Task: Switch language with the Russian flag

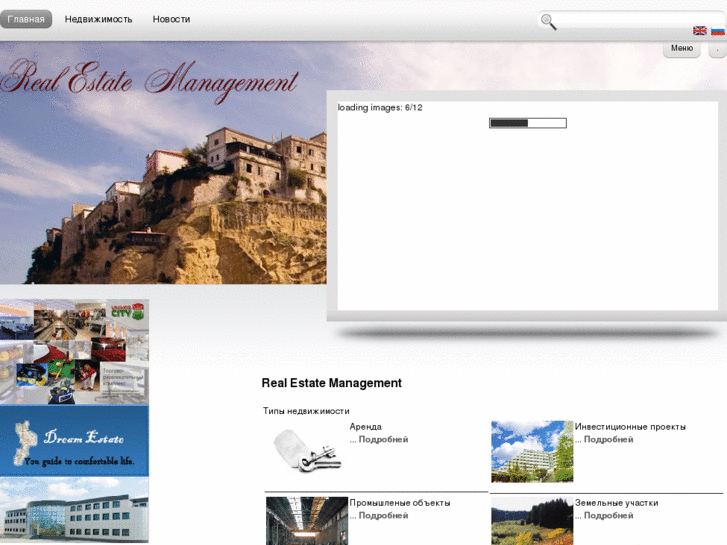Action: tap(718, 31)
